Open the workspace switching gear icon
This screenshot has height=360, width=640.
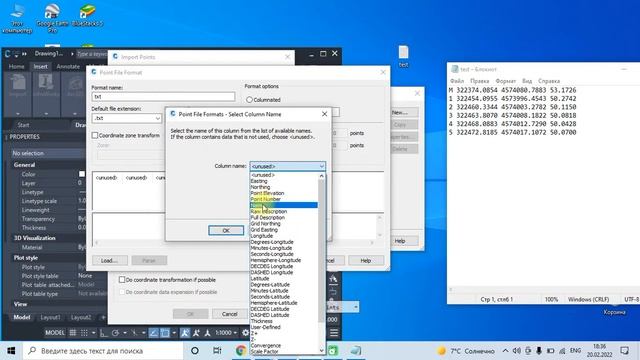(245, 333)
